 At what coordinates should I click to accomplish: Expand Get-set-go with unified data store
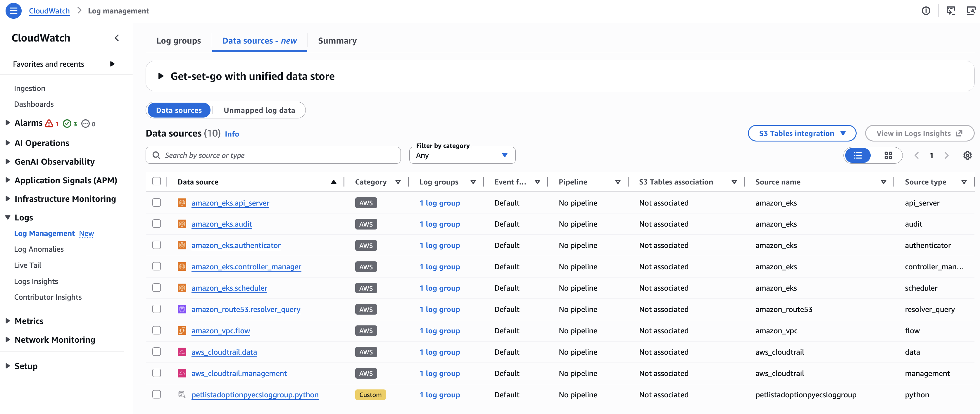click(x=161, y=76)
